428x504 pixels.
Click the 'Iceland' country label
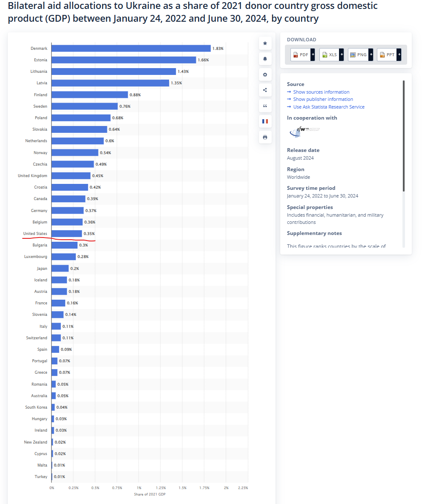40,280
